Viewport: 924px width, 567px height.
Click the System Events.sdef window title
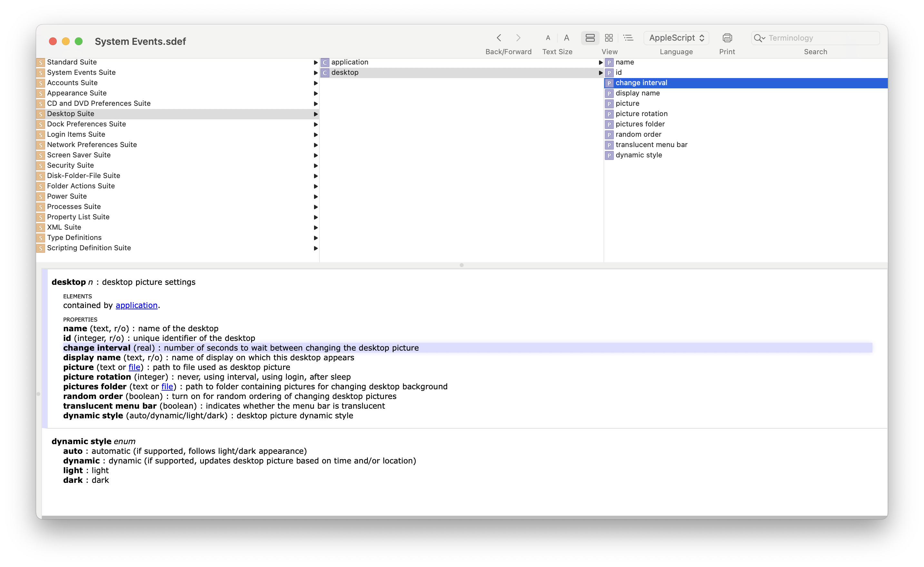point(140,41)
